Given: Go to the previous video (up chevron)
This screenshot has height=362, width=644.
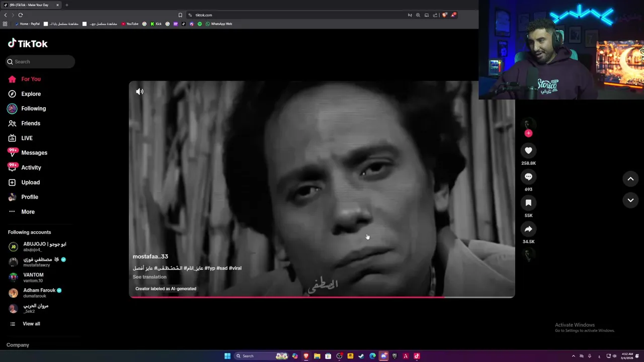Looking at the screenshot, I should 630,179.
